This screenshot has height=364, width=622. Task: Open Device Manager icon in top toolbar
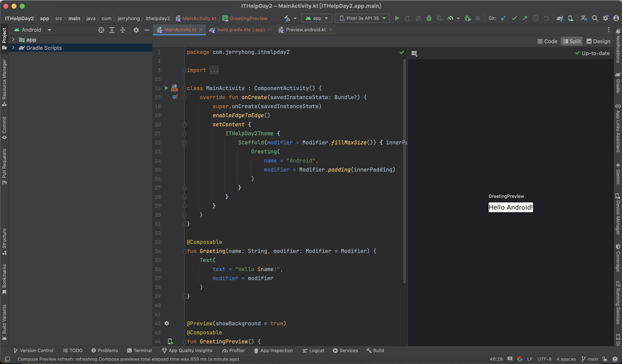coord(571,18)
